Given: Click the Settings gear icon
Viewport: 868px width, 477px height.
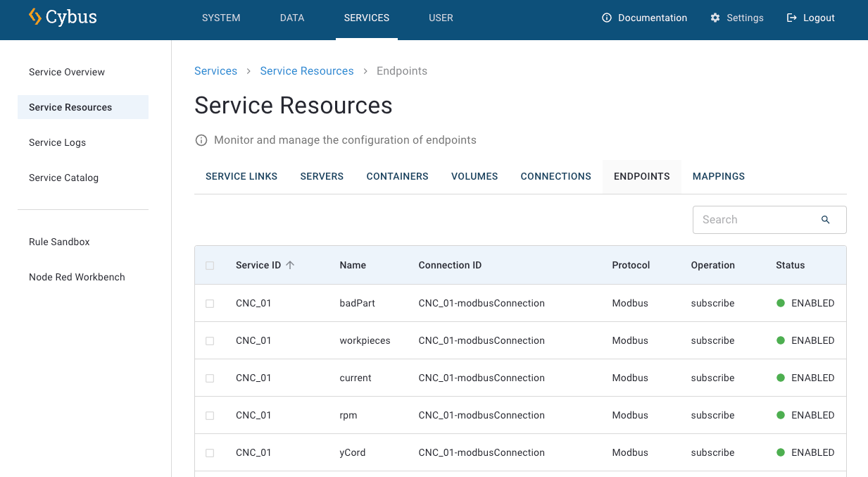Looking at the screenshot, I should pos(715,18).
